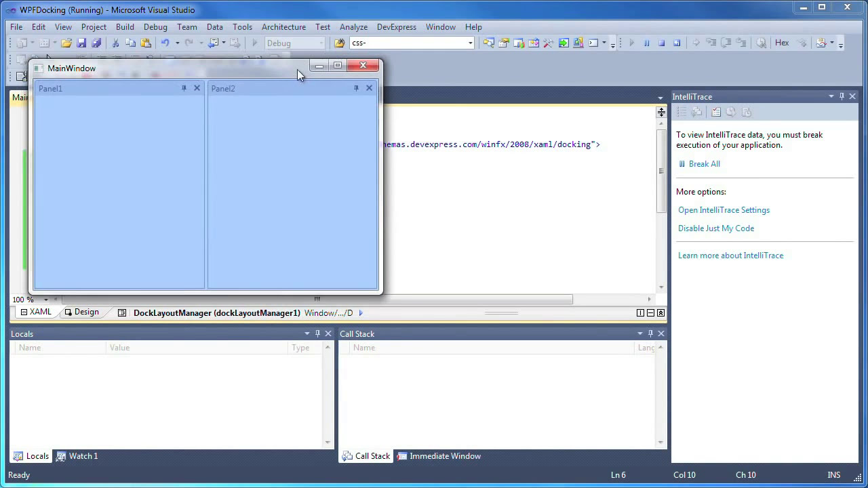The height and width of the screenshot is (488, 868).
Task: Pin or unpin the IntelliTrace panel
Action: click(842, 96)
